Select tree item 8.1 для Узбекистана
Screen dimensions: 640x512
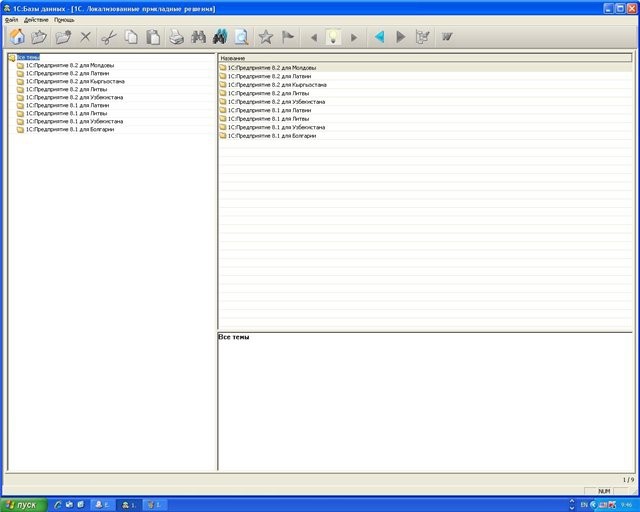[x=74, y=121]
